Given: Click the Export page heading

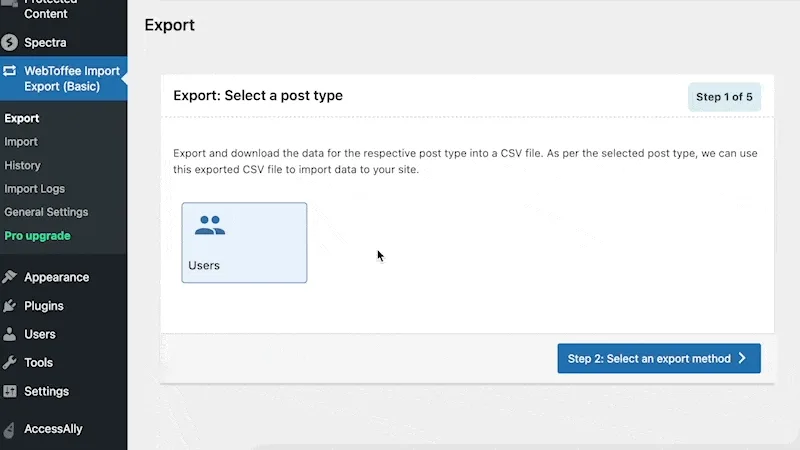Looking at the screenshot, I should tap(169, 25).
